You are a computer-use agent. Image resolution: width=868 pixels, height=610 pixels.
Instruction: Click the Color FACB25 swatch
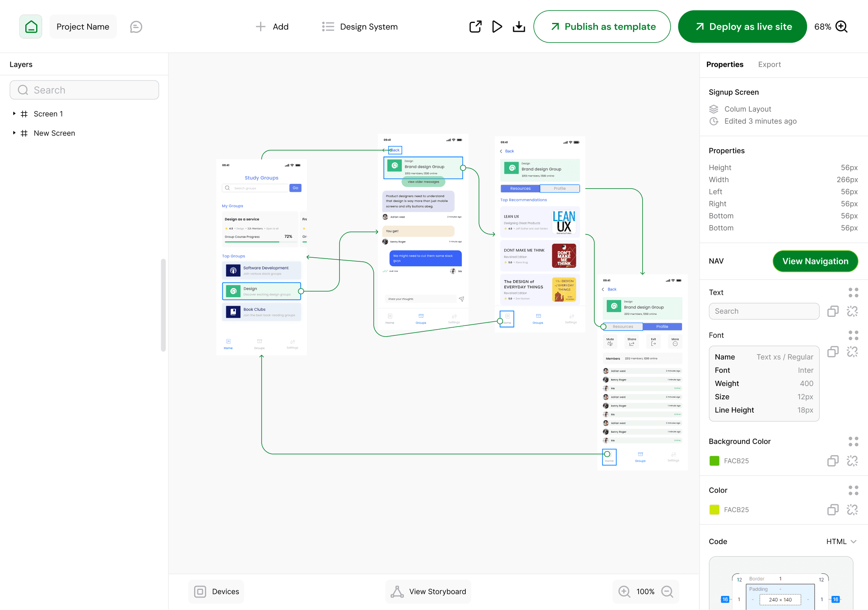714,509
